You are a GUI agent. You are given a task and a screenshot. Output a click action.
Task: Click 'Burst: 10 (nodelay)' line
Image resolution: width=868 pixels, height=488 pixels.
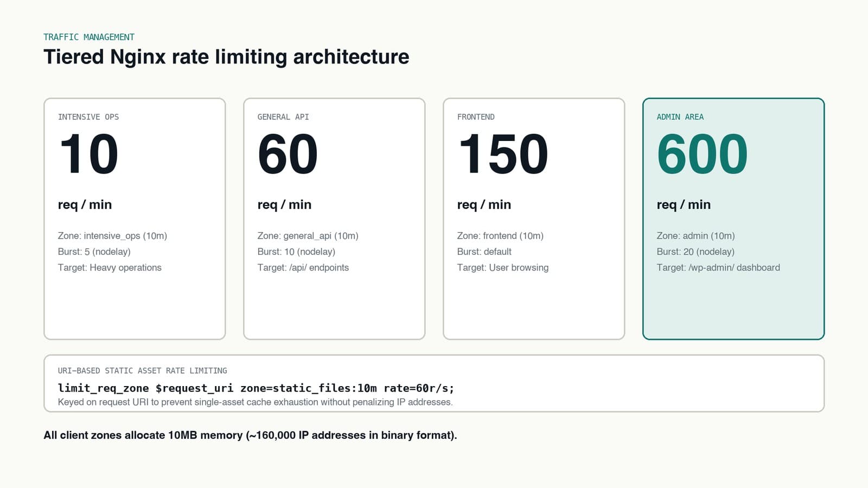tap(296, 252)
